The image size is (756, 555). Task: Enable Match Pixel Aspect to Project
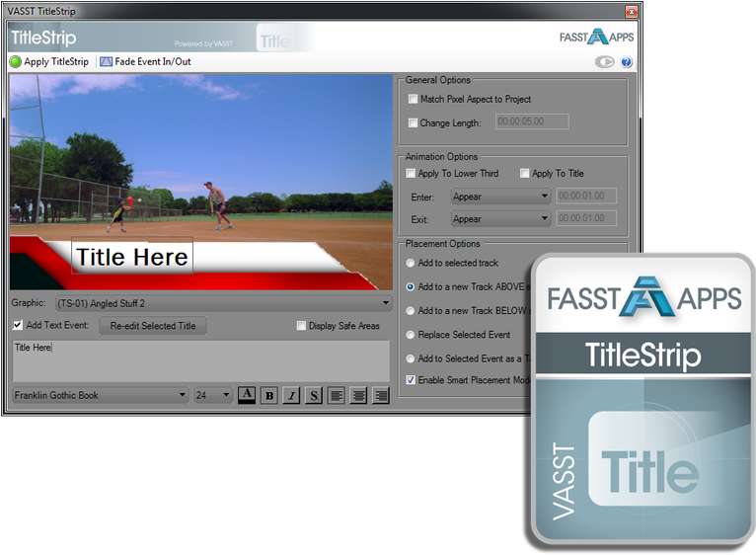tap(413, 99)
